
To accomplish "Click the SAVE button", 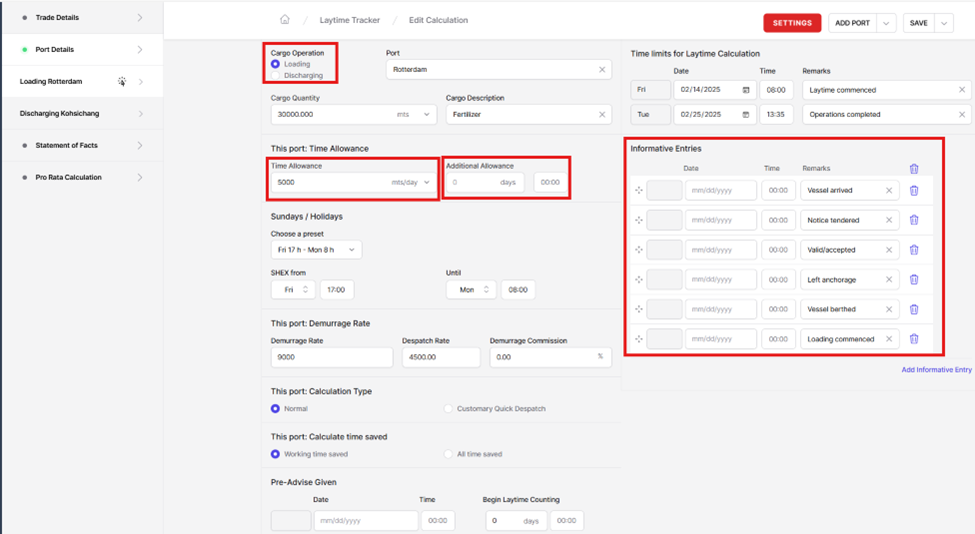I will coord(918,23).
